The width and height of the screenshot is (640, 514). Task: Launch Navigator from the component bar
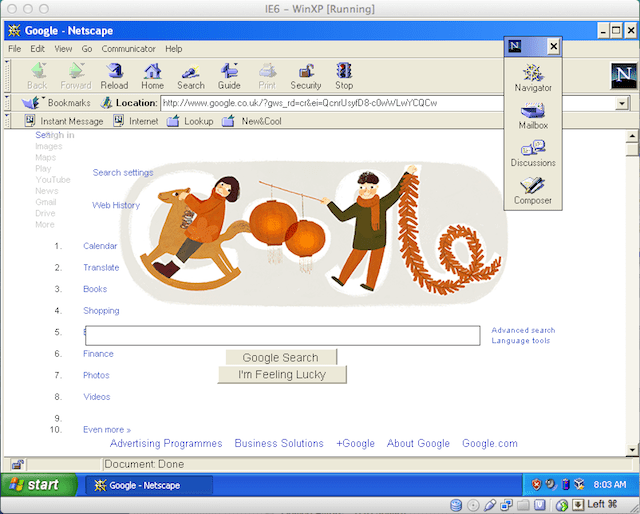click(x=533, y=78)
